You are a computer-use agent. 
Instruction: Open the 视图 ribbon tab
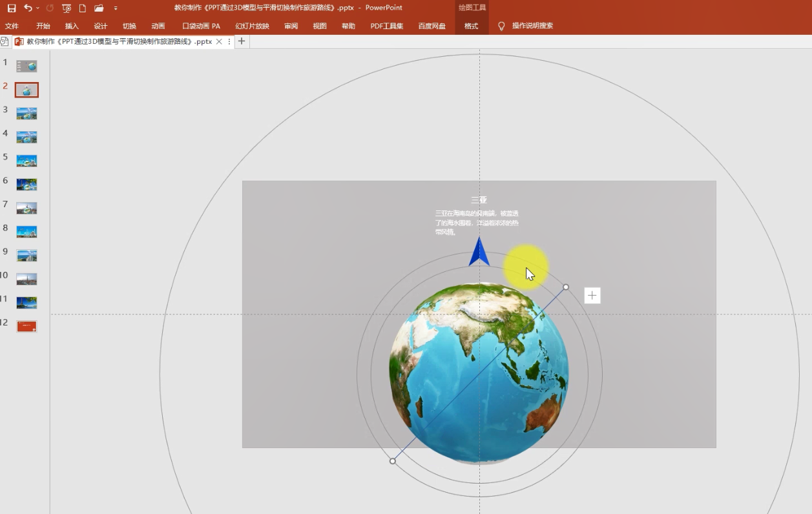point(320,26)
